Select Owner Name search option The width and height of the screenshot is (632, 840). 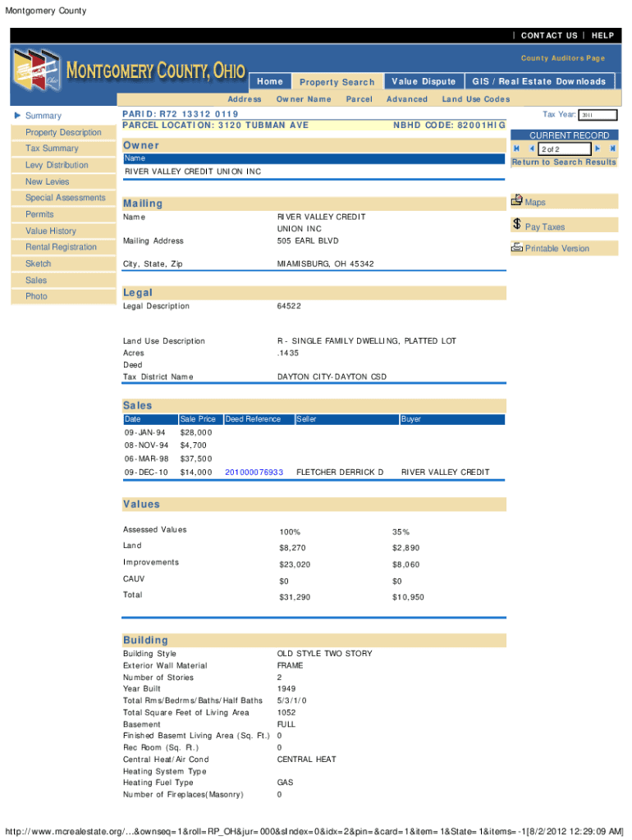coord(304,99)
